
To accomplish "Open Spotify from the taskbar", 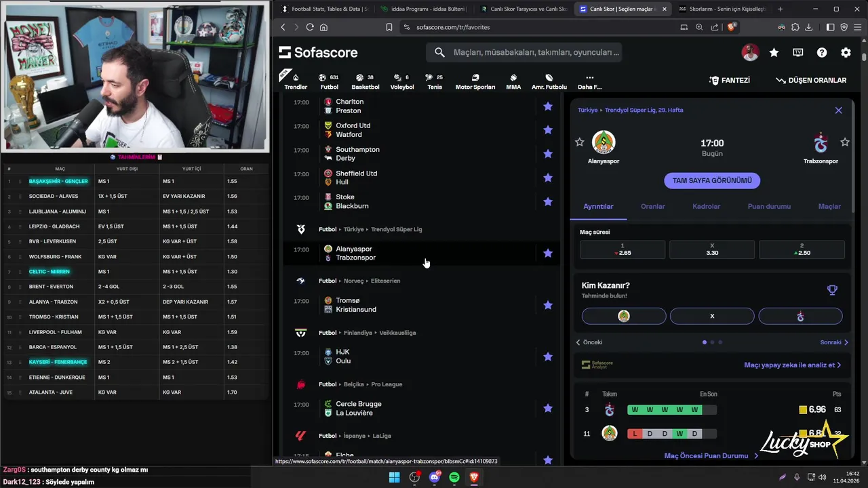I will click(454, 477).
